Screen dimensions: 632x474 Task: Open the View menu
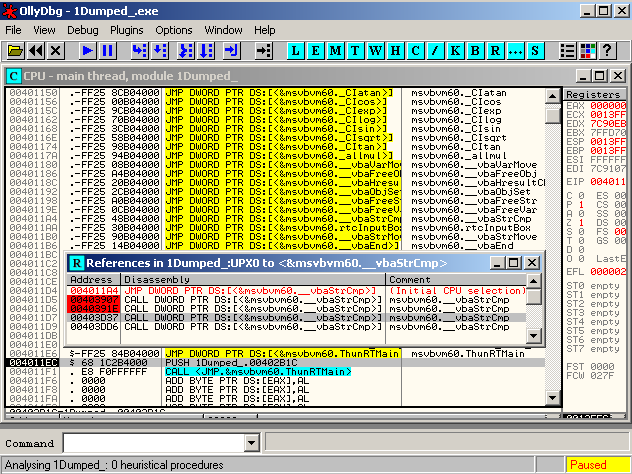44,30
